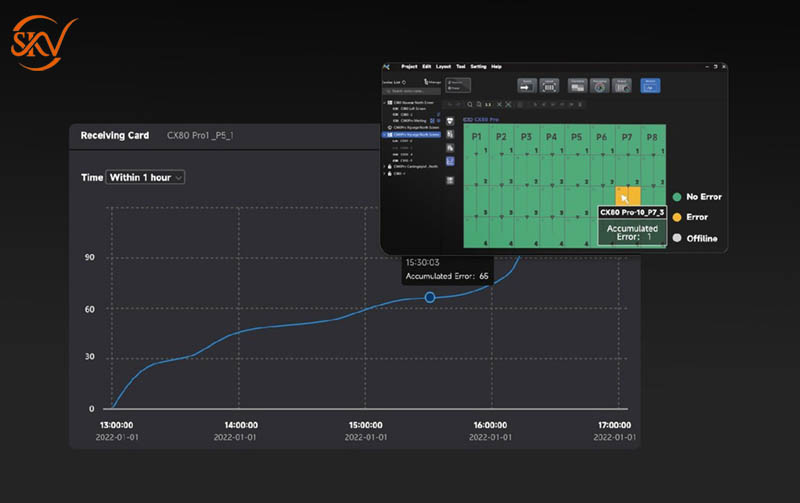Open the Layout menu

pos(443,66)
